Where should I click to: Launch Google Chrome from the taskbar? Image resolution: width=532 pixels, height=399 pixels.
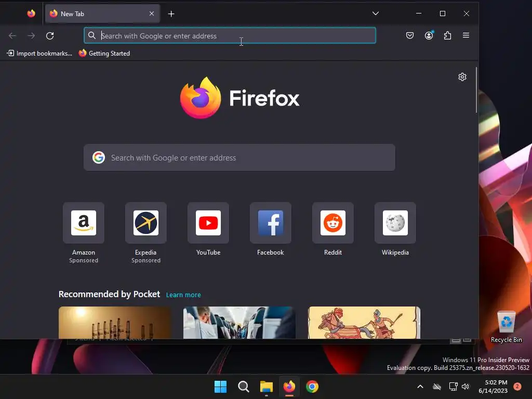click(x=312, y=387)
